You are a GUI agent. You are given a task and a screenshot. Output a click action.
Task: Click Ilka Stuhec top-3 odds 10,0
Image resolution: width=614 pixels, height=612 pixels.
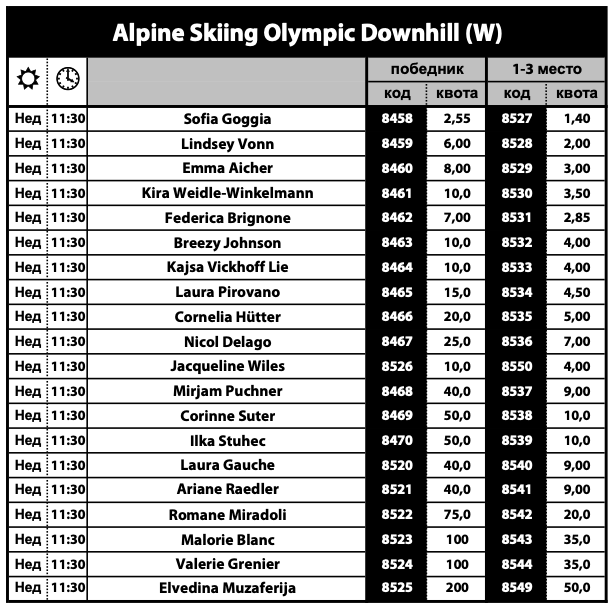[x=577, y=440]
